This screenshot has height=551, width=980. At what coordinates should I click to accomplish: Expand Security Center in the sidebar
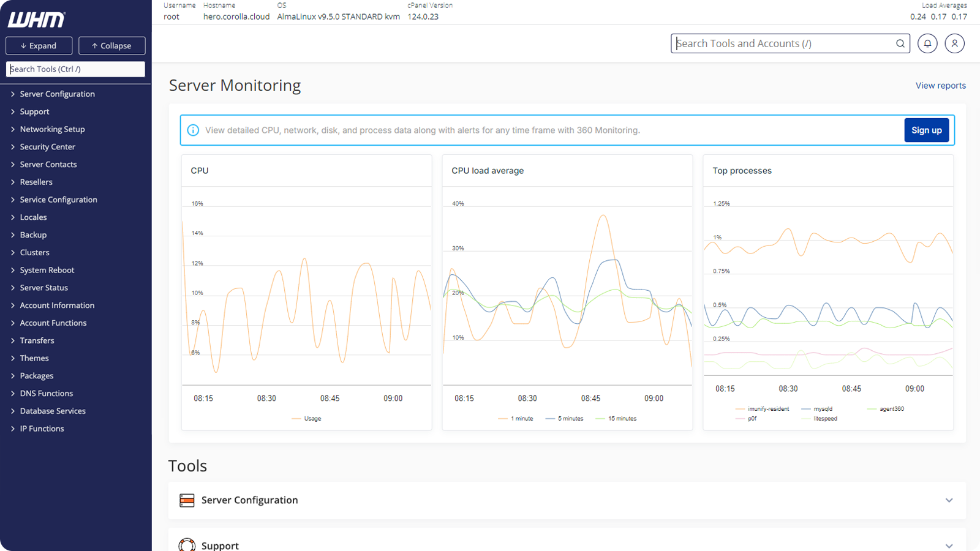click(x=47, y=147)
